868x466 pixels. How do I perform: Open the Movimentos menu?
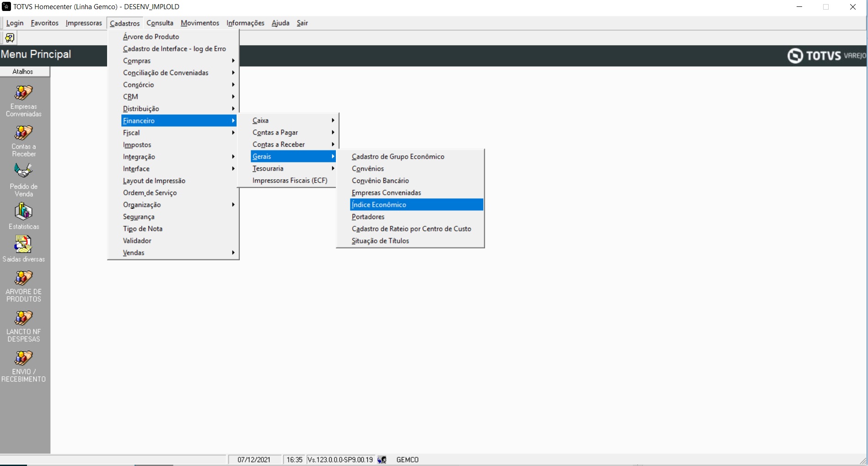point(200,23)
